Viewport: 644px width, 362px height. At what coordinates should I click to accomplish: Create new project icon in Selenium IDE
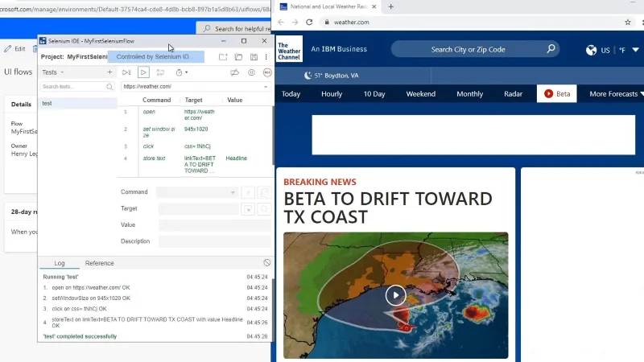point(223,57)
